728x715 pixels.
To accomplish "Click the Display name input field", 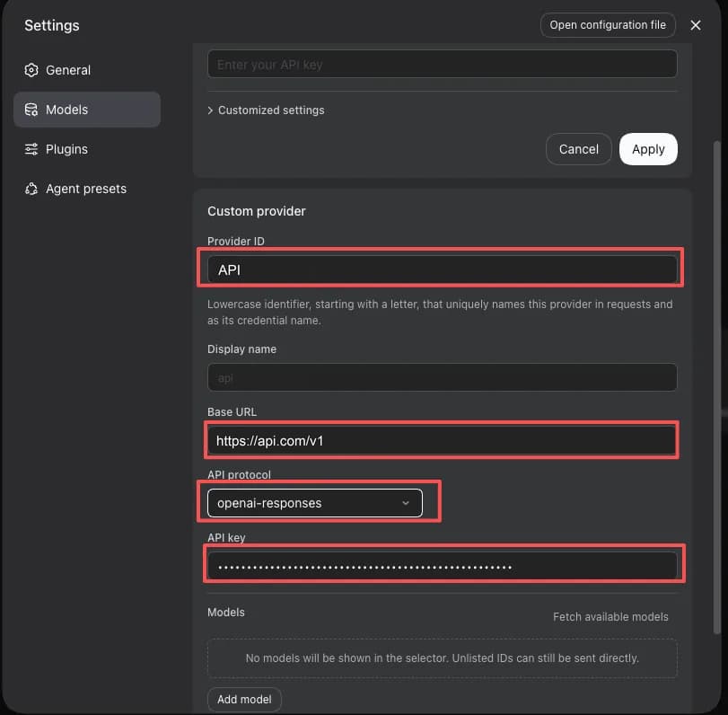I will point(442,377).
